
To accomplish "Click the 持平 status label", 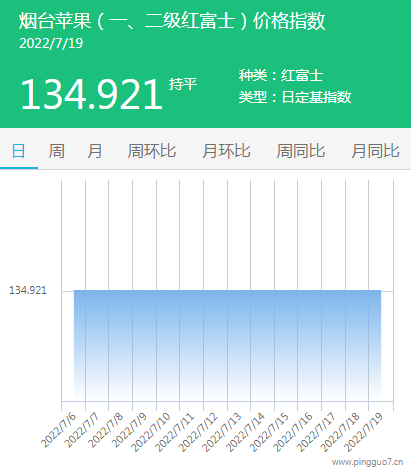I will tap(183, 84).
